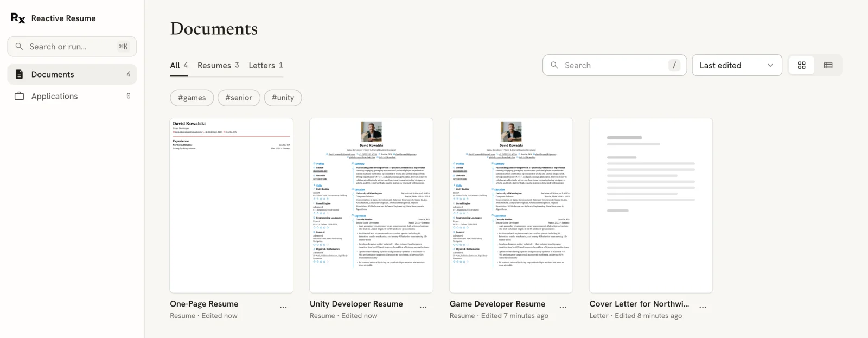Click the Documents file icon in the sidebar
The height and width of the screenshot is (338, 868).
pos(20,74)
